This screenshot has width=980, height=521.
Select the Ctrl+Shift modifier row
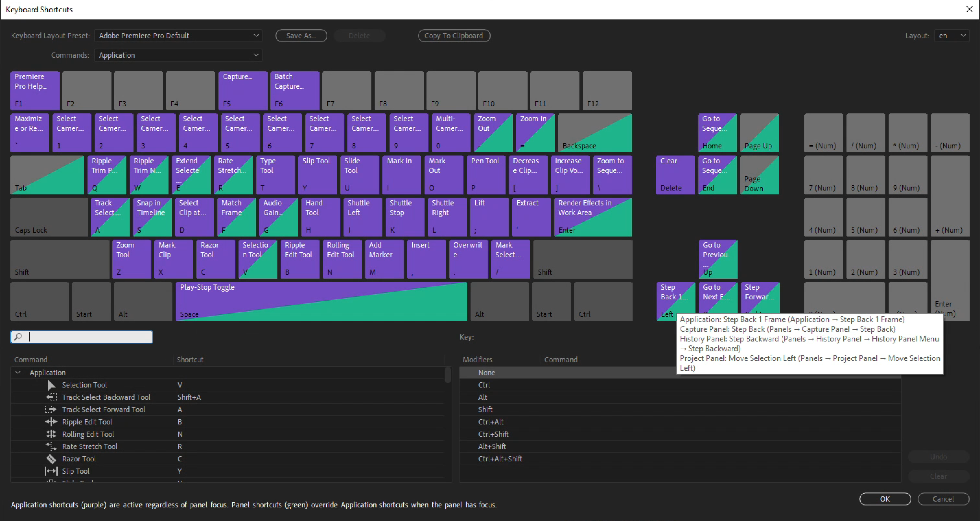(493, 434)
